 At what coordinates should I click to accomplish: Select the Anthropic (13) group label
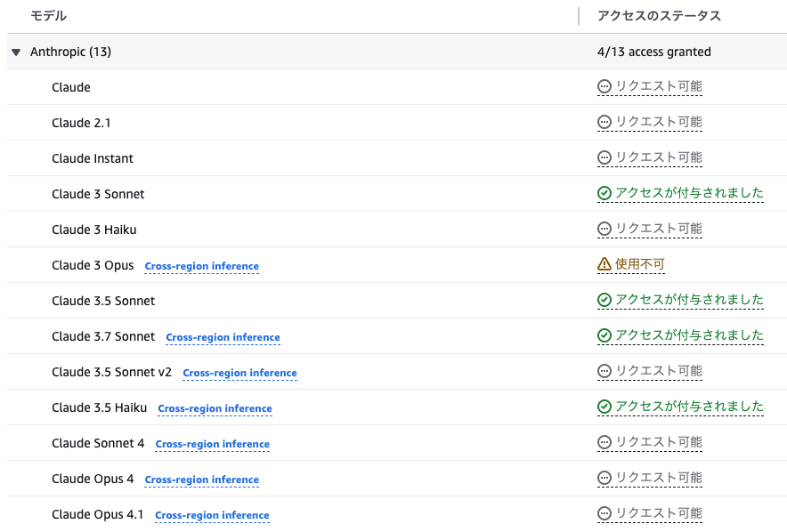point(70,52)
